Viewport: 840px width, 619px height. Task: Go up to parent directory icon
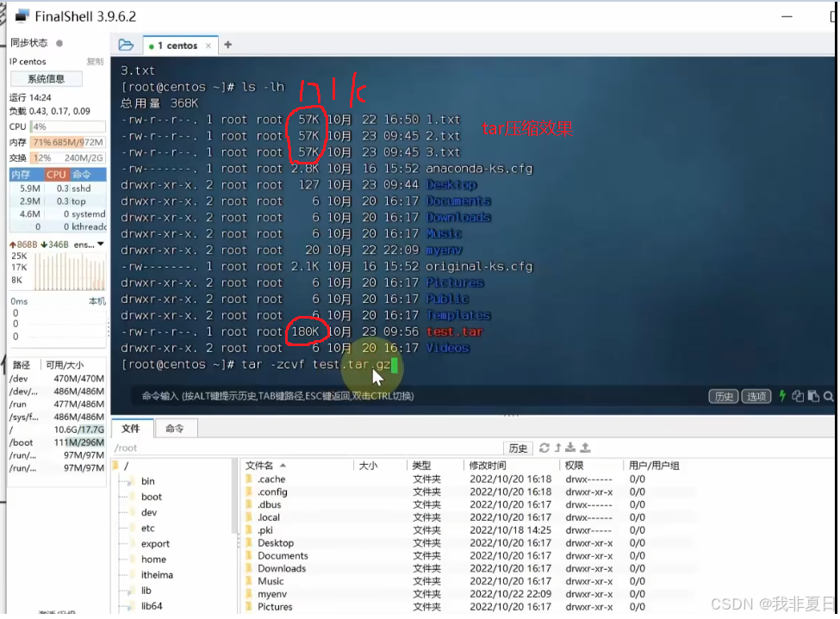click(557, 448)
